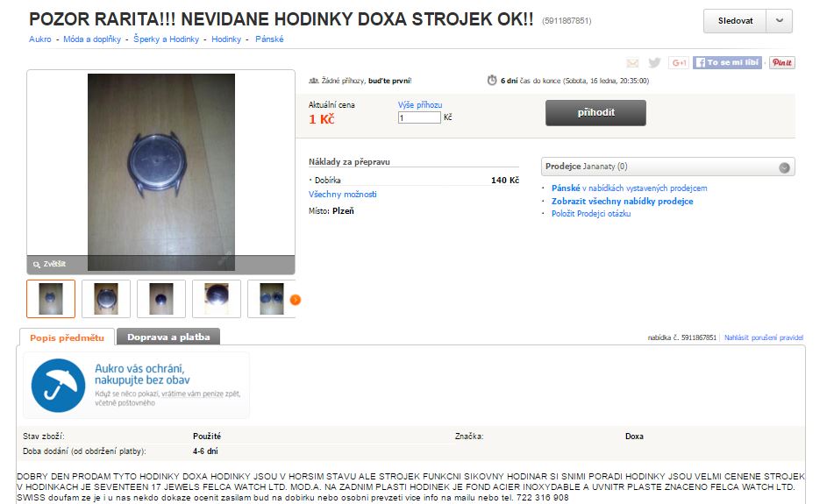The image size is (834, 504).
Task: Click the blue umbrella Aukro protection icon
Action: pos(58,386)
